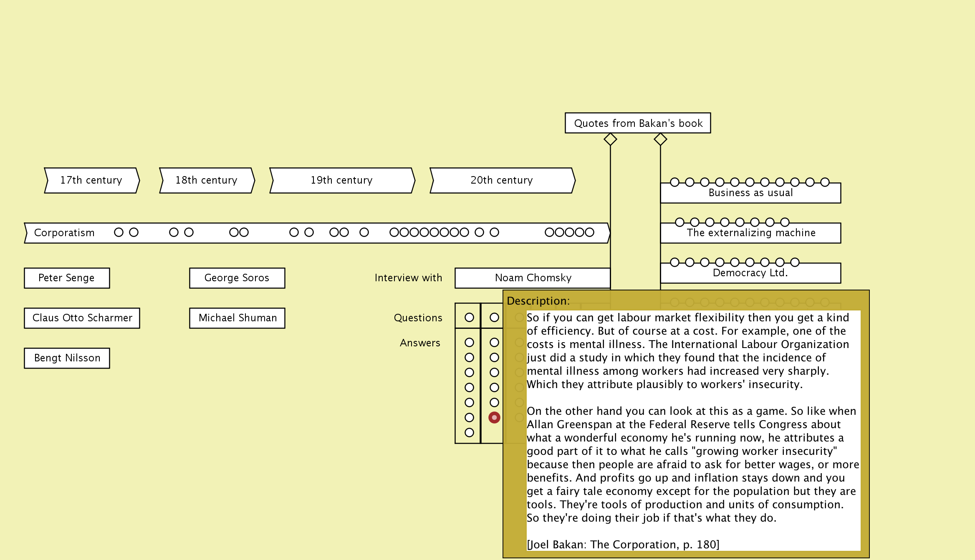Click the Description quote text area
This screenshot has width=975, height=560.
coord(693,430)
